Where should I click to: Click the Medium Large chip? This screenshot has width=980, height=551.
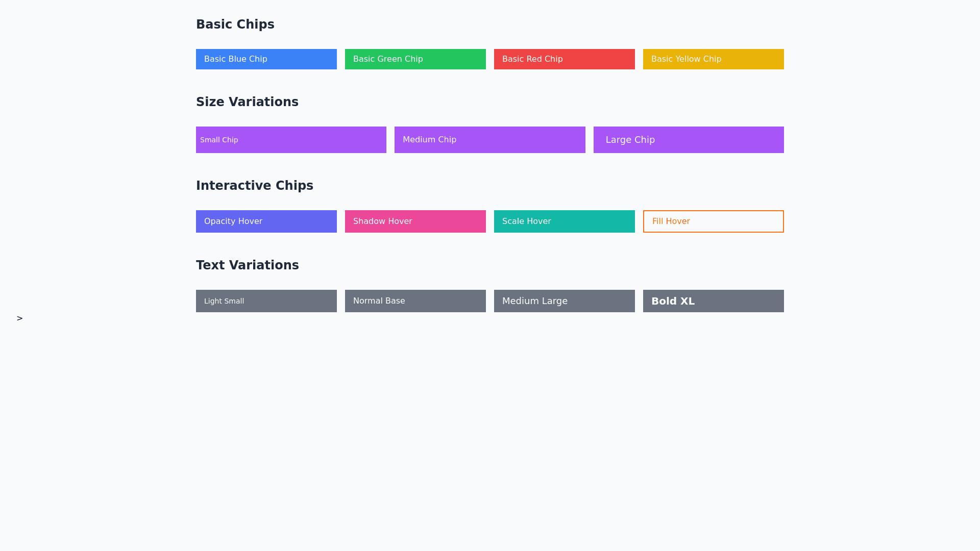coord(564,301)
